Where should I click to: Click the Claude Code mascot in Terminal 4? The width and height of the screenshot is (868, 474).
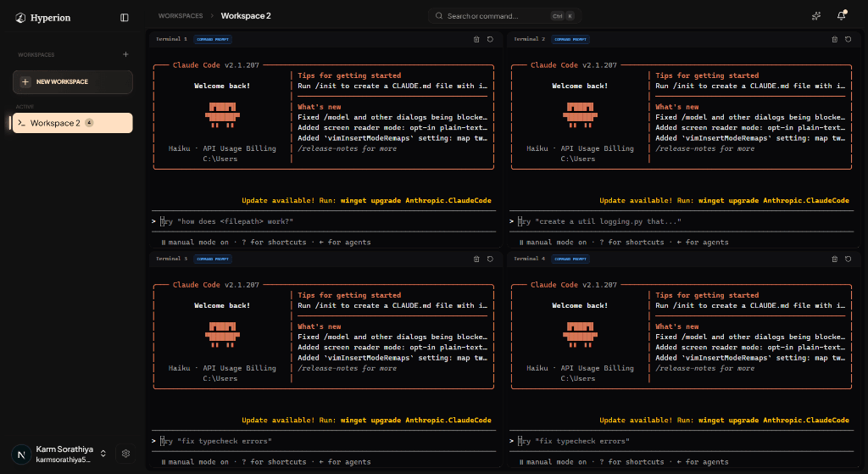tap(580, 334)
